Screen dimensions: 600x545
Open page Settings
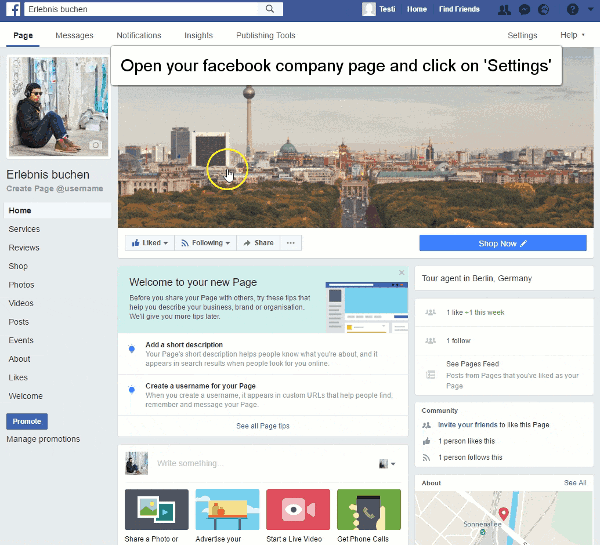pyautogui.click(x=522, y=35)
